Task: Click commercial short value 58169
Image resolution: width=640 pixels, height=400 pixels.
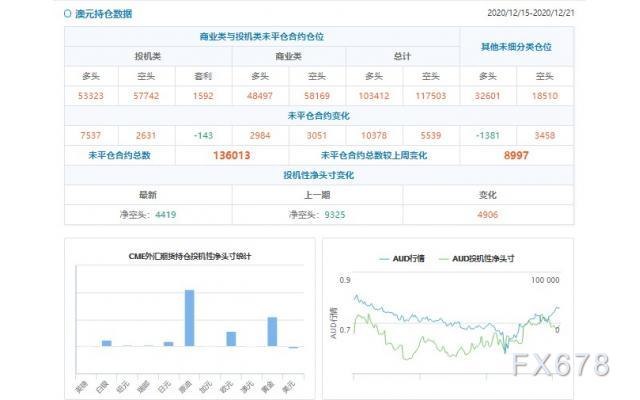Action: (317, 96)
